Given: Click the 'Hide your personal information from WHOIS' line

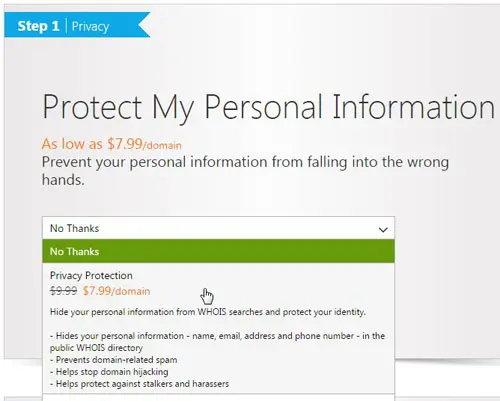Looking at the screenshot, I should 208,312.
